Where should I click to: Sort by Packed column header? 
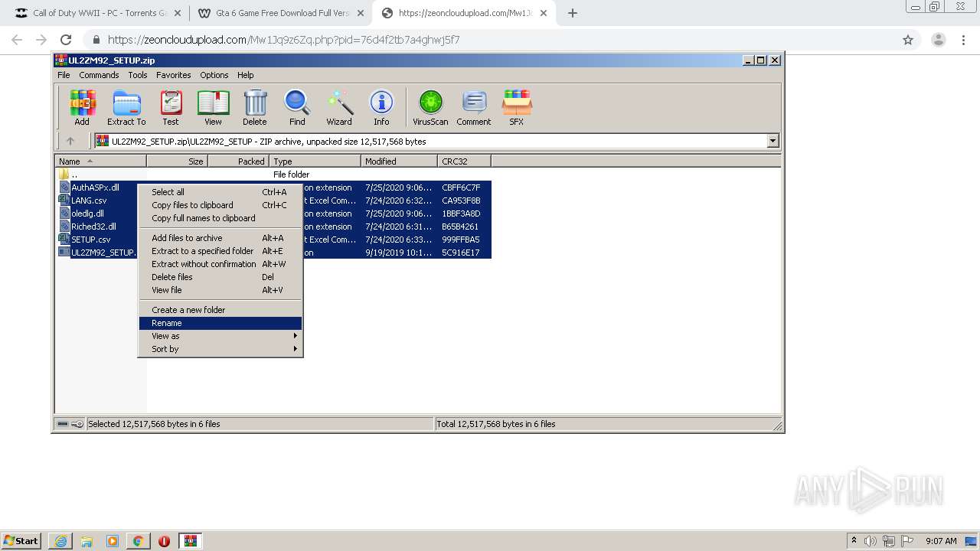pyautogui.click(x=239, y=161)
